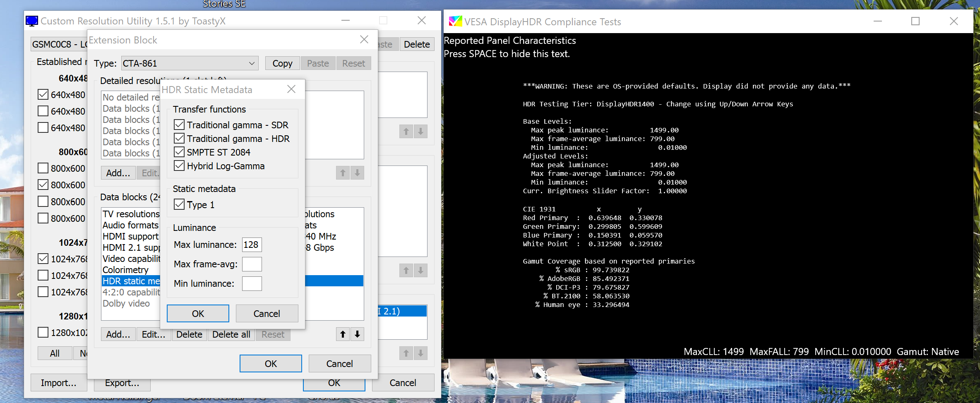Viewport: 980px width, 403px height.
Task: Move selected data block down with black arrow
Action: [x=357, y=334]
